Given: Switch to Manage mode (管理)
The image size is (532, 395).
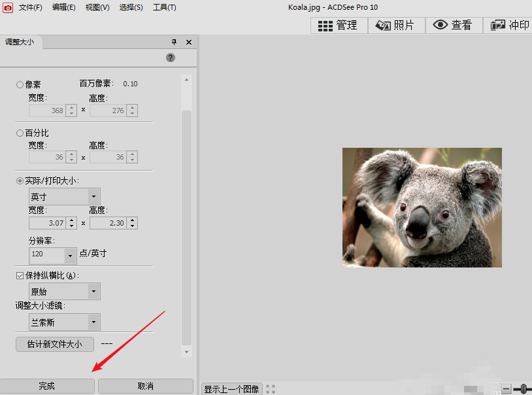Looking at the screenshot, I should tap(339, 26).
